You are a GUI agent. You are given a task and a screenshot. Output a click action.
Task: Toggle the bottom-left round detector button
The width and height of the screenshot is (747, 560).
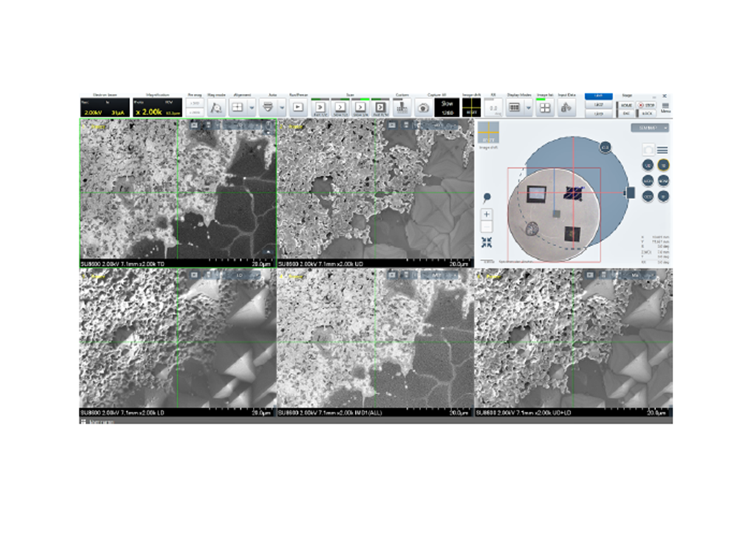(647, 197)
